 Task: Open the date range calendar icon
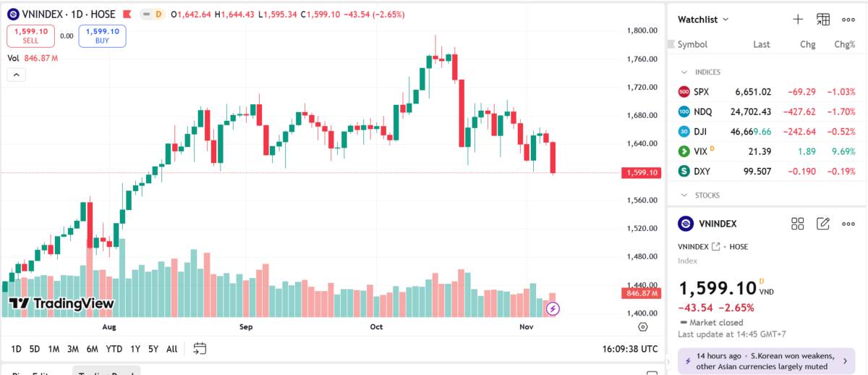200,348
